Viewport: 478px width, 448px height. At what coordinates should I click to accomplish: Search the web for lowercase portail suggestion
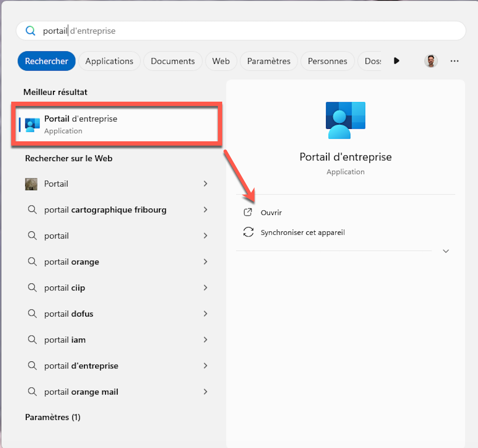tap(117, 236)
